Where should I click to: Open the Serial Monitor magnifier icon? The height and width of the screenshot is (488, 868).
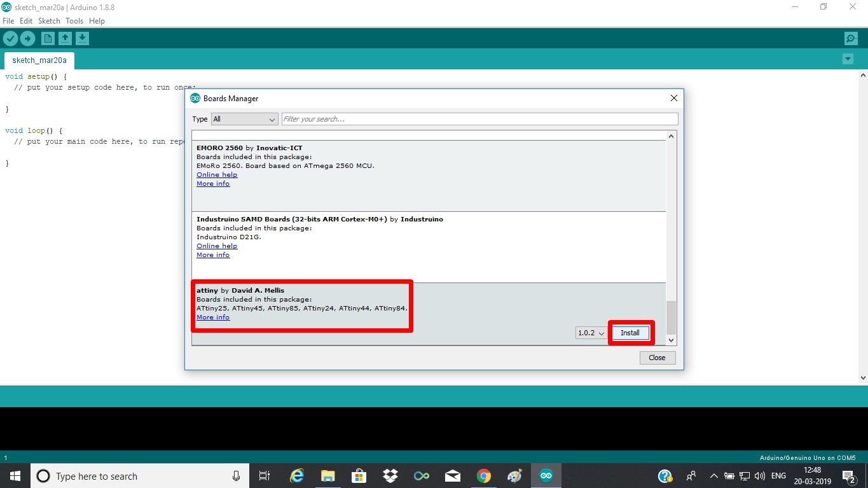[851, 39]
